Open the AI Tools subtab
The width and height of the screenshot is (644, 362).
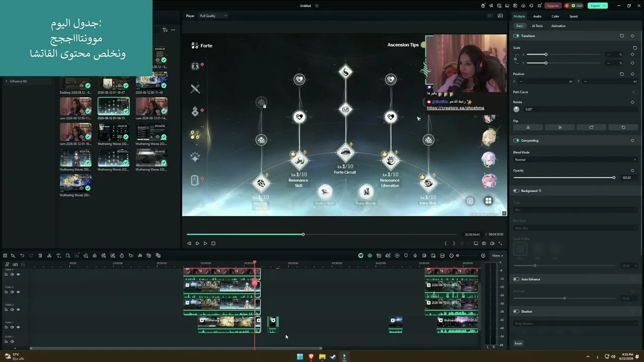click(537, 26)
